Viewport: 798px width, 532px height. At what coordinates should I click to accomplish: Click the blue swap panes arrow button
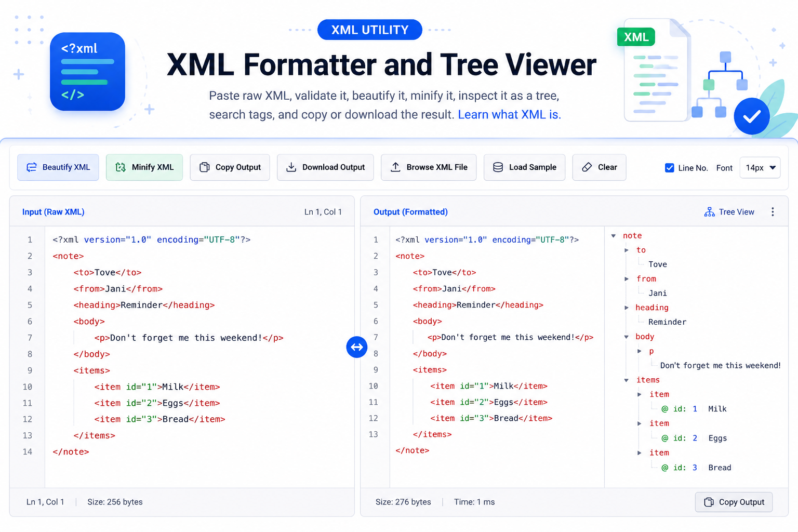pyautogui.click(x=357, y=347)
